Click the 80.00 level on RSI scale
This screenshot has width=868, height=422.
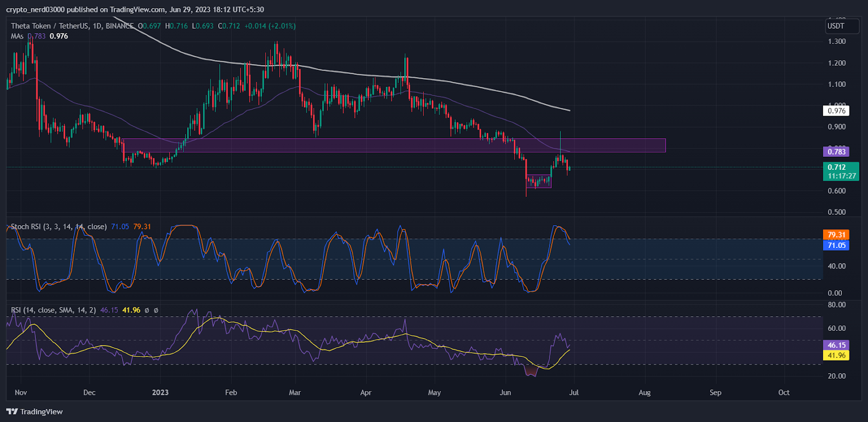[837, 305]
